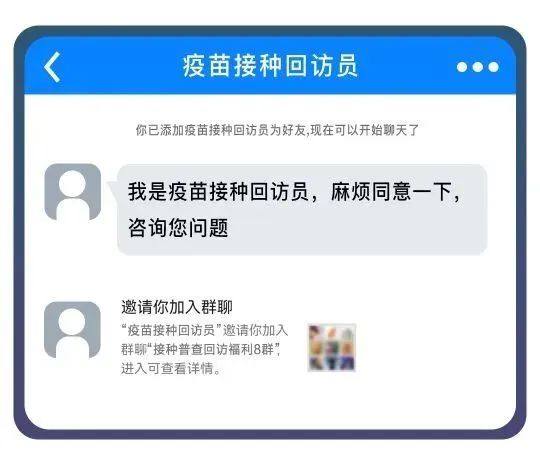Click the first line 我是疫苗接种回访员 of the message
540x462 pixels.
click(218, 191)
